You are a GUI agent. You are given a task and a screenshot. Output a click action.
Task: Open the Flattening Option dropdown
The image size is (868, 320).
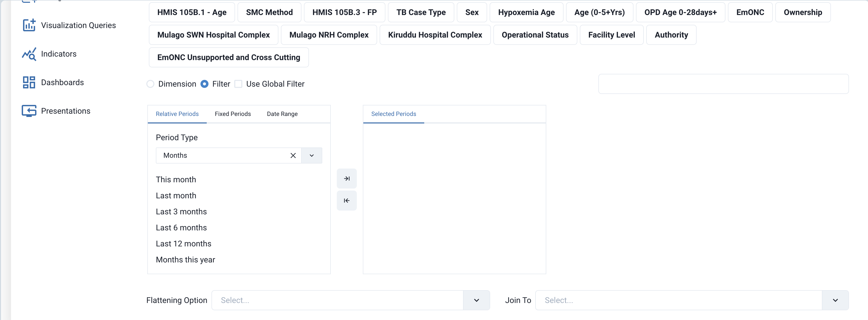pyautogui.click(x=476, y=300)
